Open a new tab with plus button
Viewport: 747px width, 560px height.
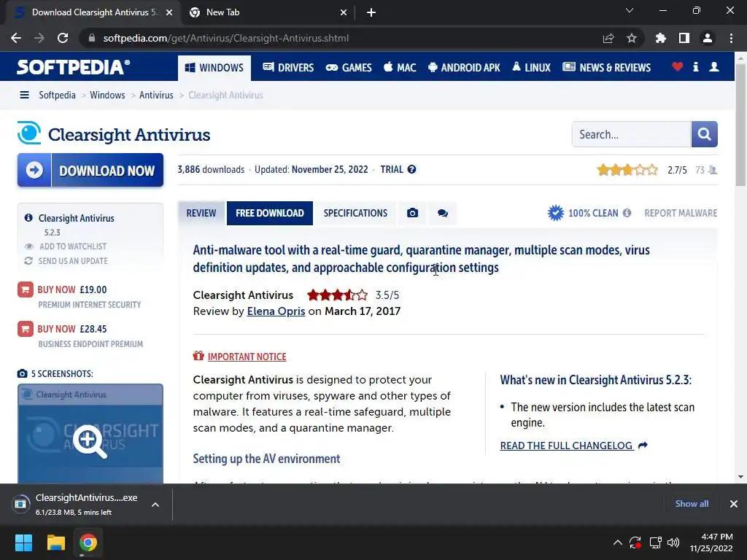pyautogui.click(x=371, y=12)
